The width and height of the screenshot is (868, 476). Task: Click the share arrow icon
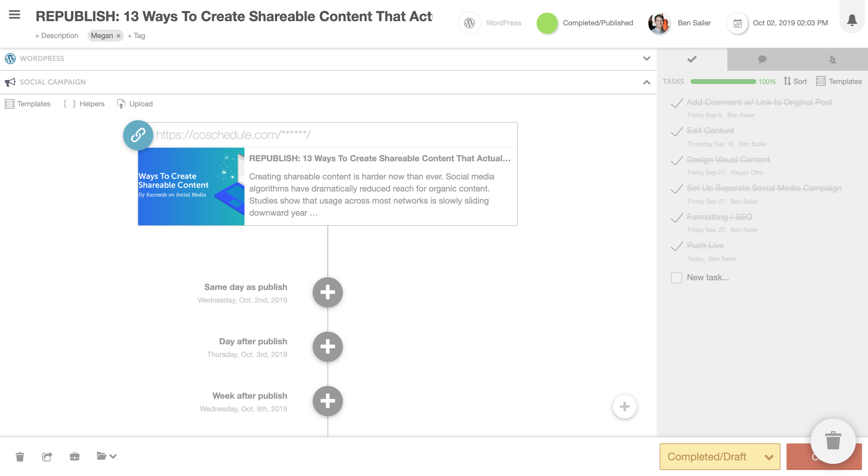[x=47, y=456]
